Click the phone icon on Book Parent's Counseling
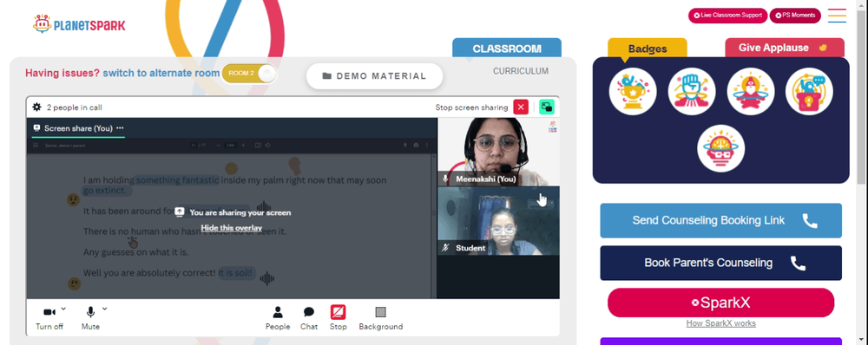 point(798,264)
